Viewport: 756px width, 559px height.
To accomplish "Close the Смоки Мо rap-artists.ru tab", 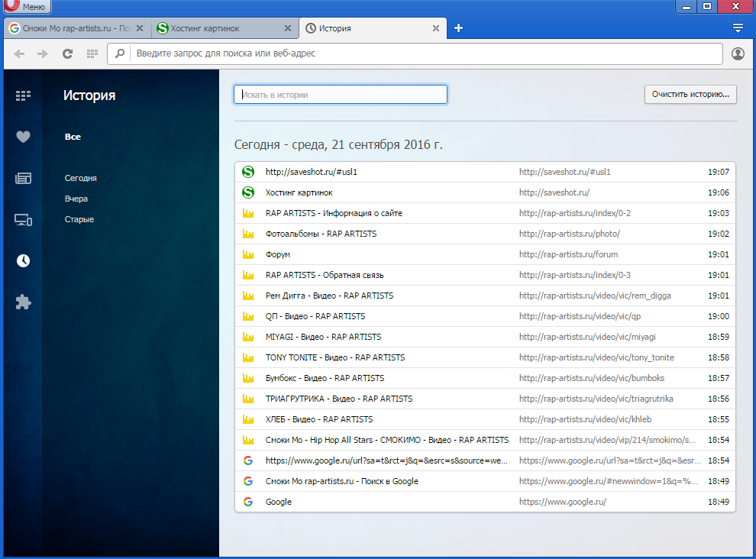I will [x=140, y=28].
